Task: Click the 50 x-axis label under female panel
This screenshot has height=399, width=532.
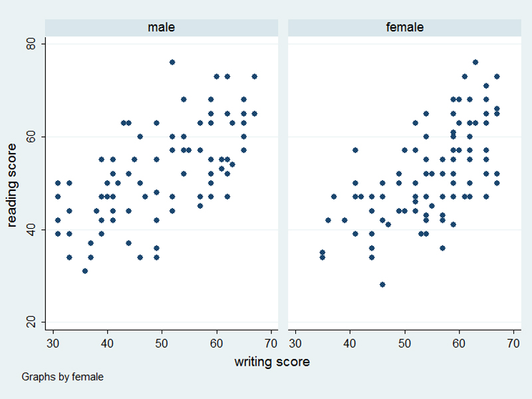Action: pos(404,343)
